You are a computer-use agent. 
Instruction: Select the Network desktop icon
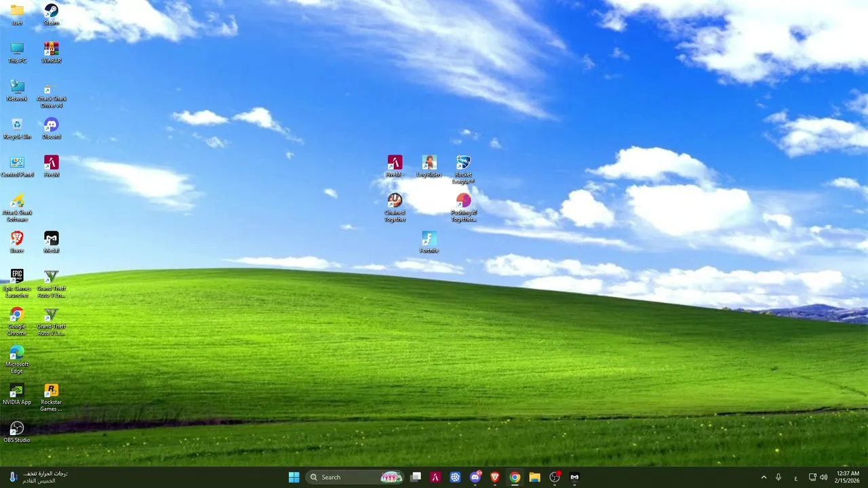pos(17,90)
